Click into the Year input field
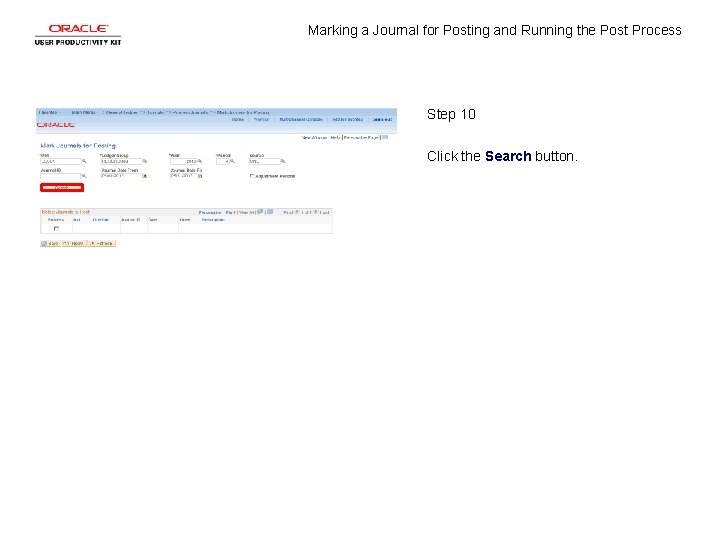720x540 pixels. coord(184,161)
